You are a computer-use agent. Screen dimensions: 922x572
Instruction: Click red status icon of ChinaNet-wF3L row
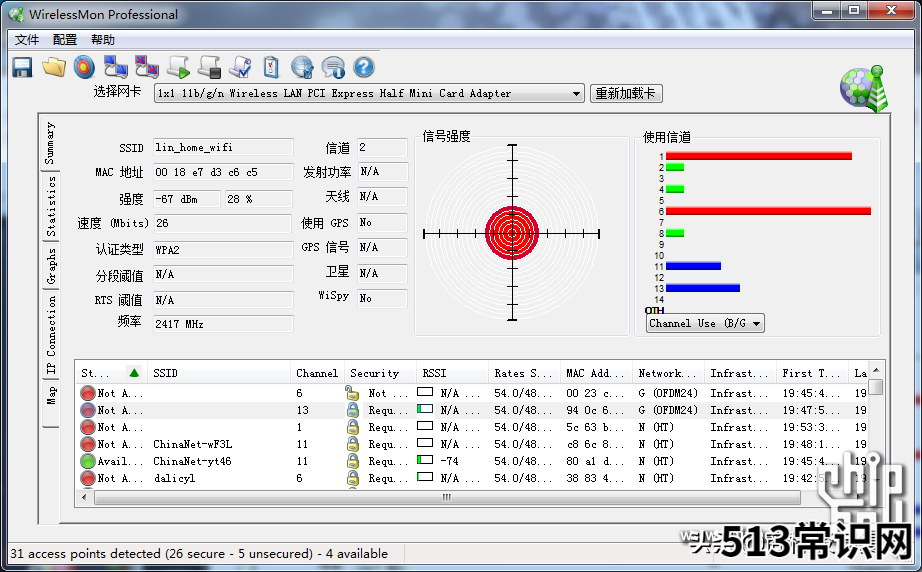(x=88, y=444)
